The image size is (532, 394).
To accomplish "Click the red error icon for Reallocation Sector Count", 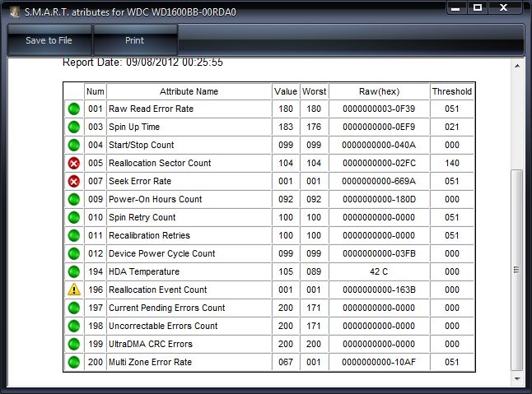I will [74, 164].
